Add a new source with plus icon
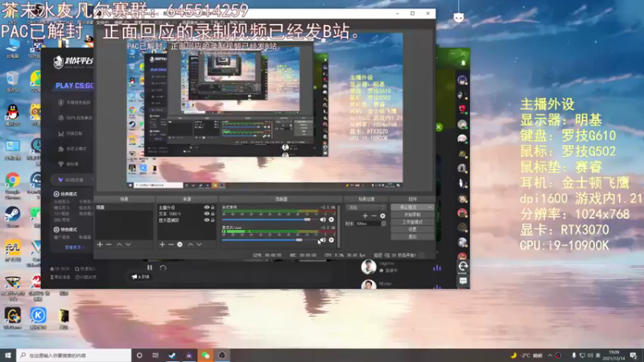Viewport: 644px width, 362px height. coord(163,245)
